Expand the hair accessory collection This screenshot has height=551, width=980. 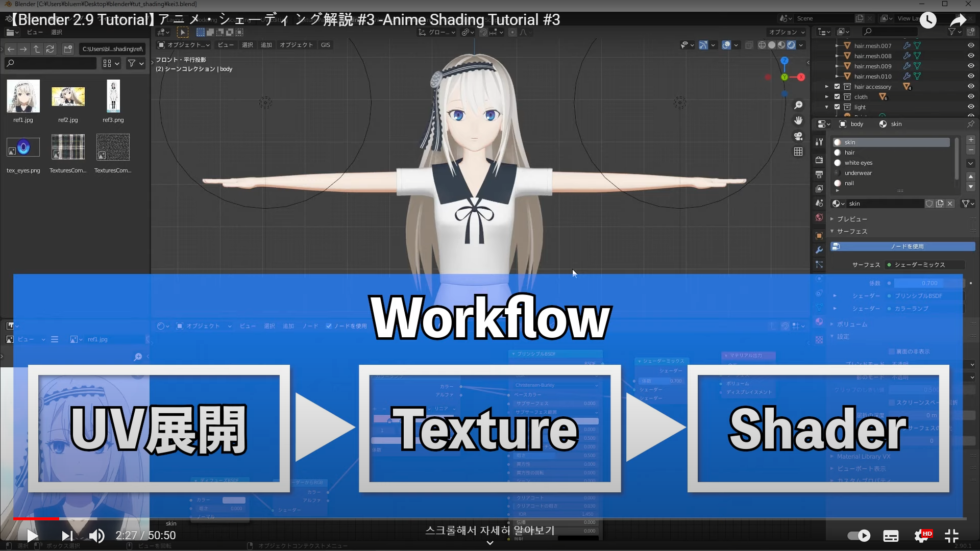point(827,87)
